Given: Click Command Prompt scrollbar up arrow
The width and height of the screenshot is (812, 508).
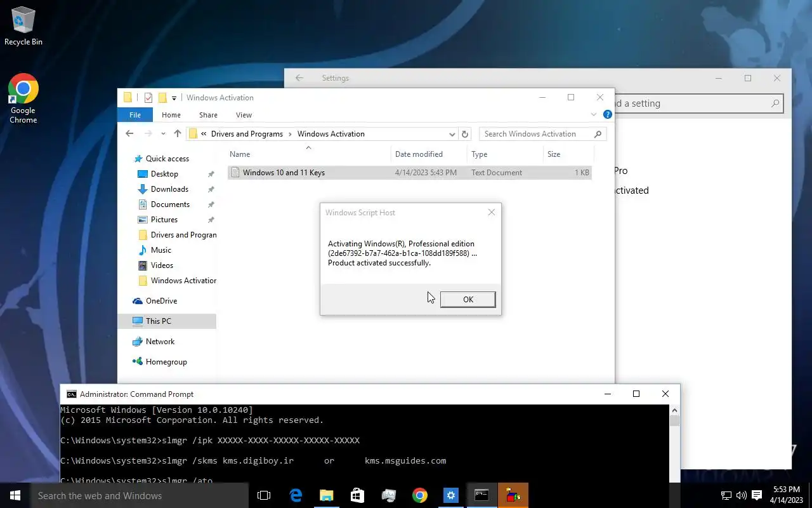Looking at the screenshot, I should [674, 410].
